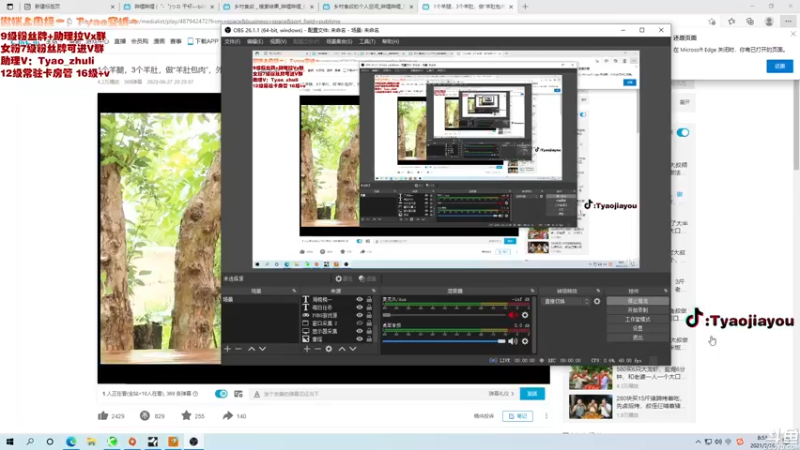Pop out the Sources dock
Screen dimensions: 800x450
[373, 291]
